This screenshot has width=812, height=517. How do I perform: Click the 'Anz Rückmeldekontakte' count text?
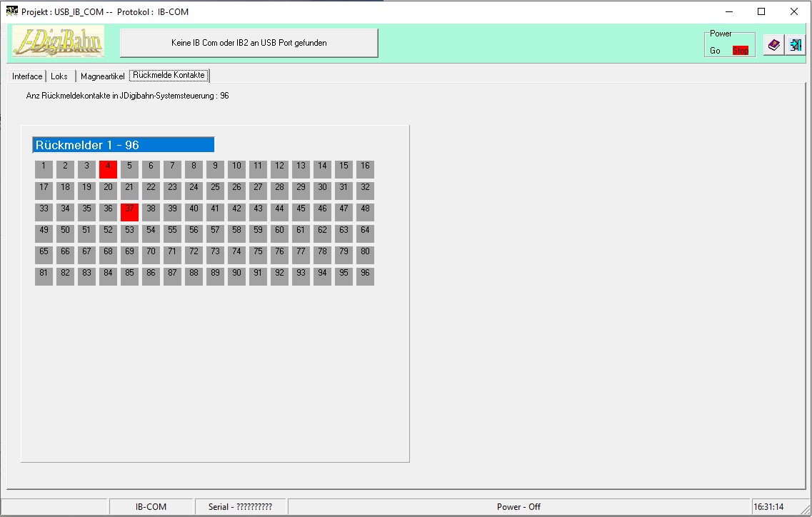point(127,96)
